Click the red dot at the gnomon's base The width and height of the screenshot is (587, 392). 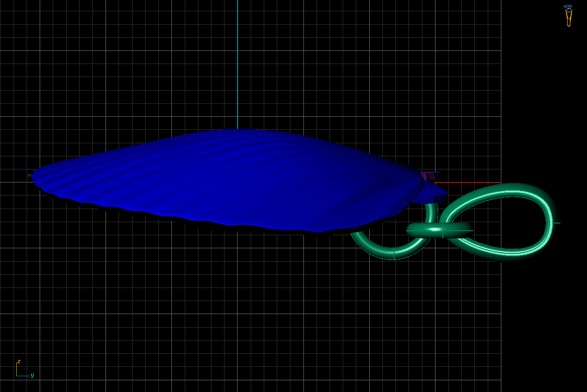pyautogui.click(x=17, y=376)
